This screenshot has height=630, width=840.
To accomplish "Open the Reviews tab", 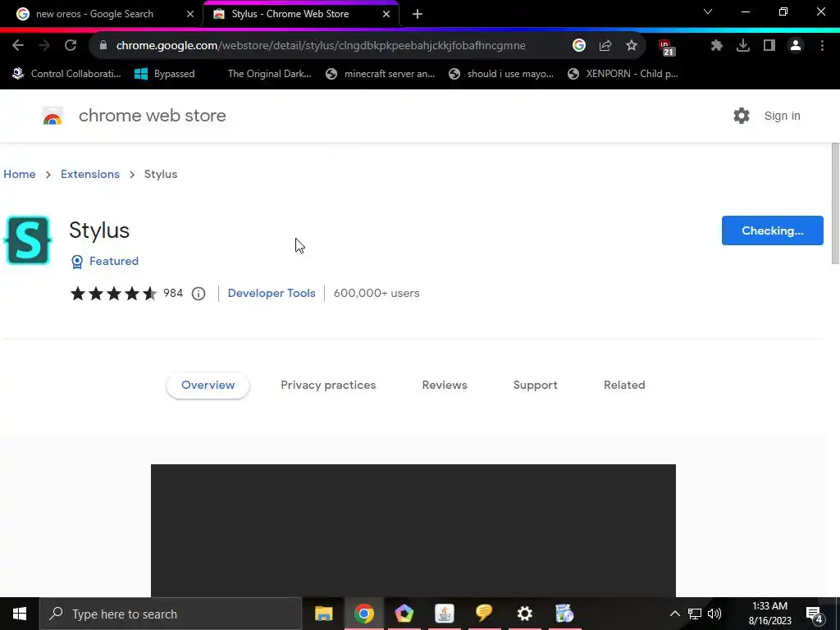I will click(x=445, y=386).
